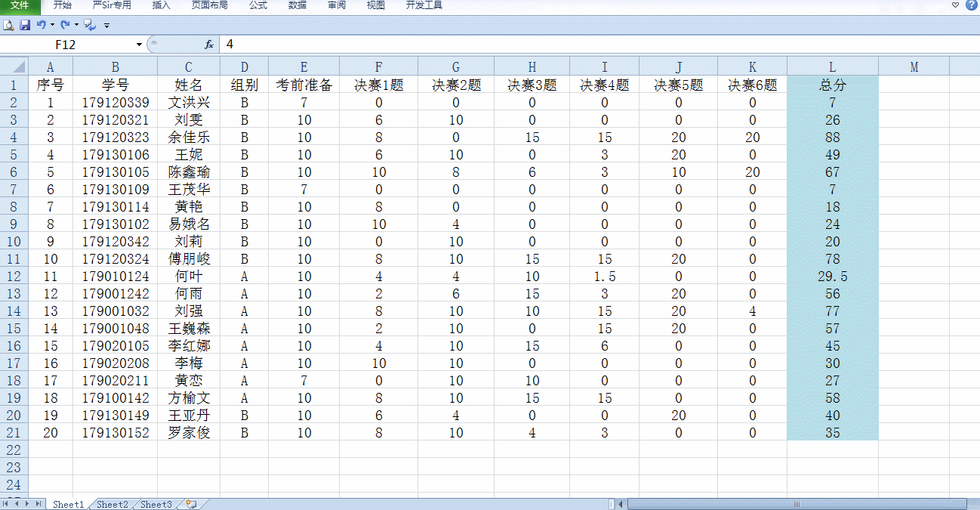This screenshot has width=980, height=510.
Task: Switch to the Sheet2 worksheet tab
Action: [x=112, y=504]
